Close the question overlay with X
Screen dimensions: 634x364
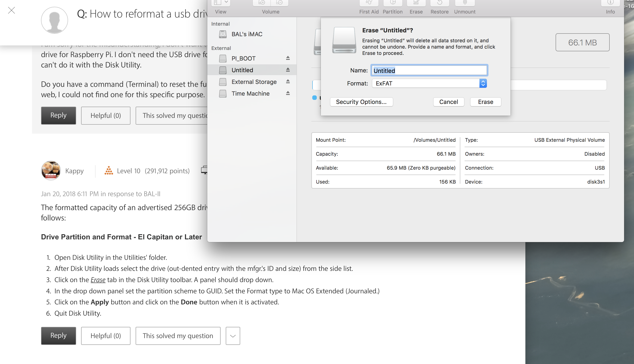11,10
